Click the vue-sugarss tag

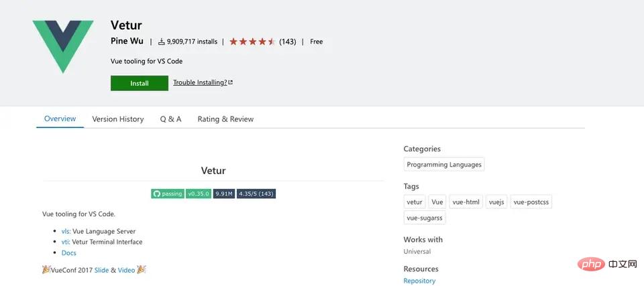[425, 218]
